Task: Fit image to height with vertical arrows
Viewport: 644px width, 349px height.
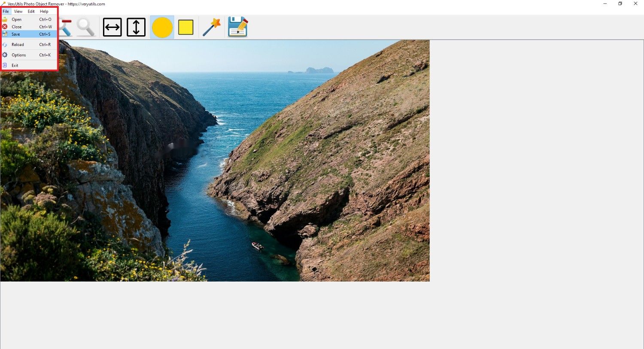Action: pyautogui.click(x=136, y=27)
